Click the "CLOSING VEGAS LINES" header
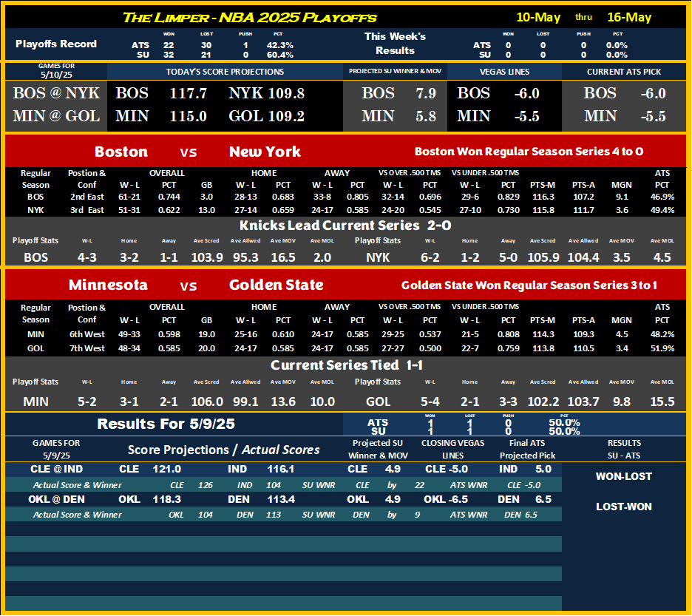This screenshot has width=692, height=616. click(x=452, y=449)
